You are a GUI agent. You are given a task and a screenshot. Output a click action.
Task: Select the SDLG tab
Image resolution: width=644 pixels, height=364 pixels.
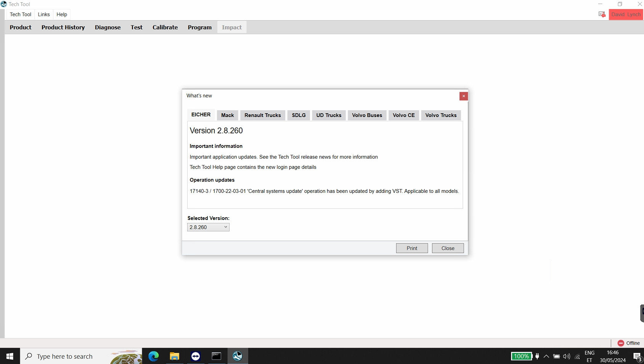pos(299,115)
